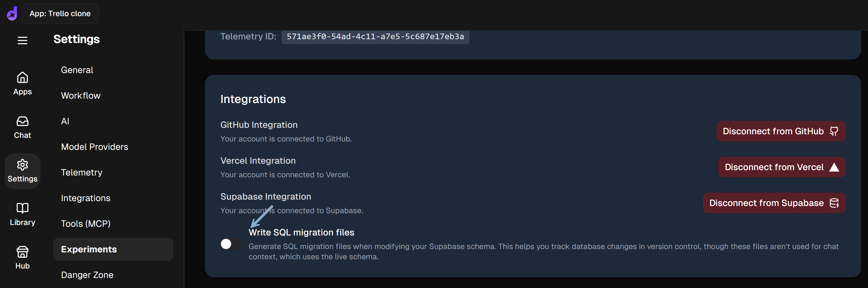The height and width of the screenshot is (288, 868).
Task: Click the Telemetry ID value field
Action: (x=375, y=36)
